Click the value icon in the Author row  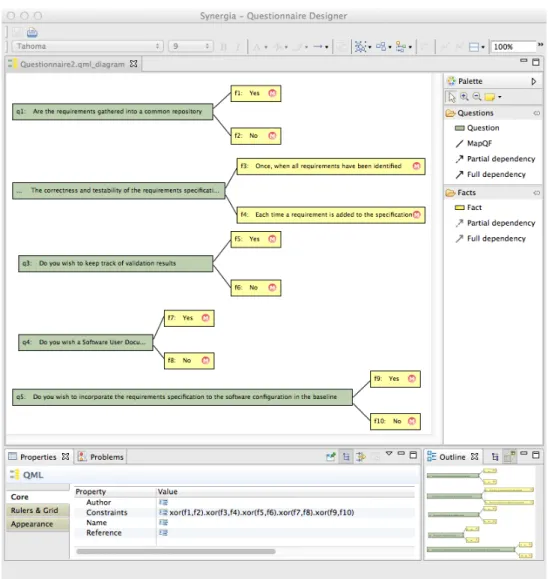coord(163,502)
